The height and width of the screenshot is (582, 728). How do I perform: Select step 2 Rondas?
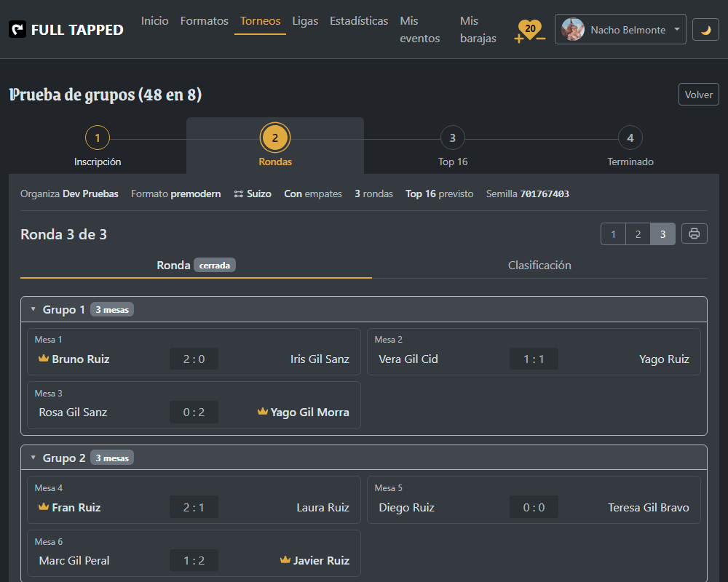point(275,146)
